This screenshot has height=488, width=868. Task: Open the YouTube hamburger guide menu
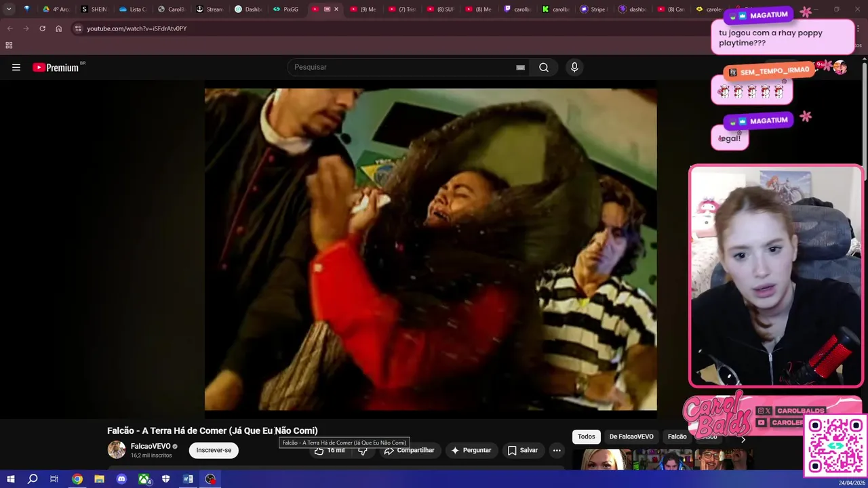16,67
